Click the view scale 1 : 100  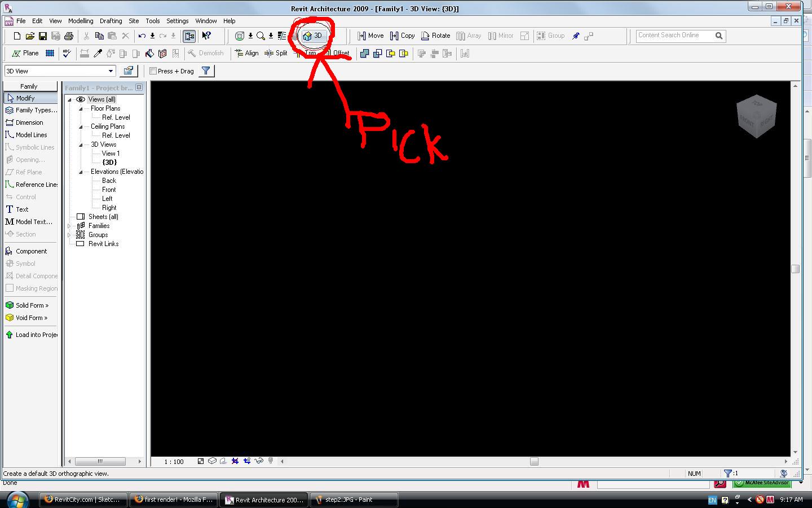pyautogui.click(x=174, y=462)
